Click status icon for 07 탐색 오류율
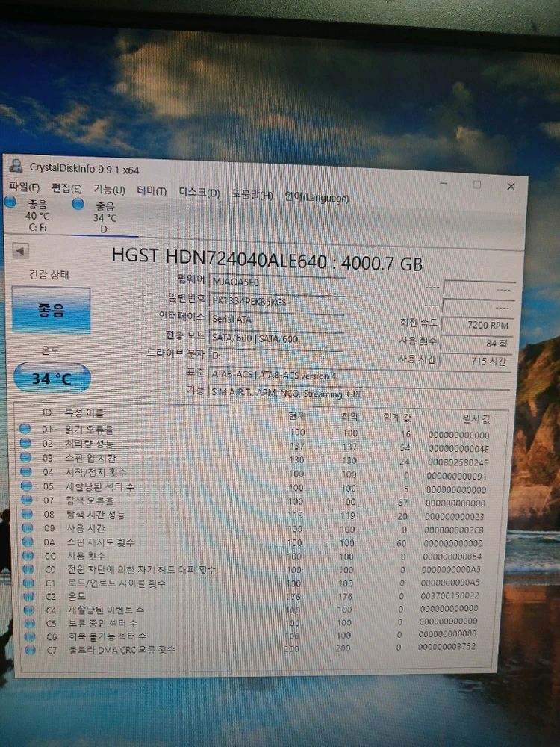This screenshot has width=560, height=747. 27,500
